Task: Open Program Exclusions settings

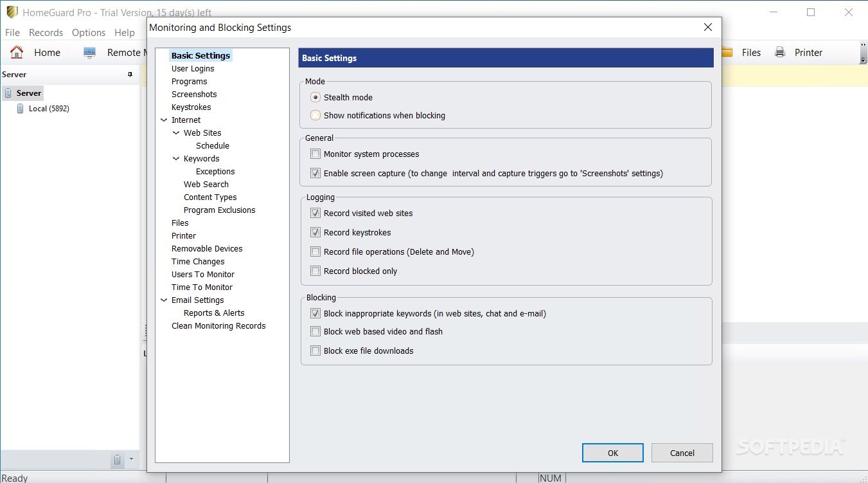Action: tap(219, 210)
